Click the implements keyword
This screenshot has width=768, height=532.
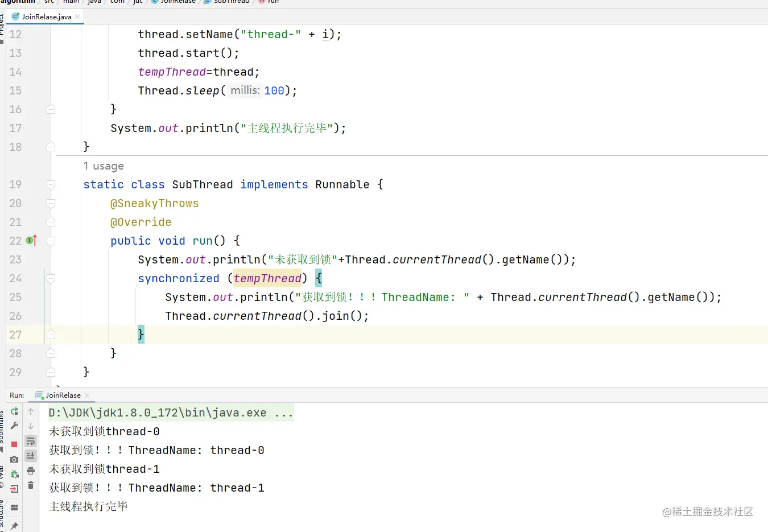point(274,184)
